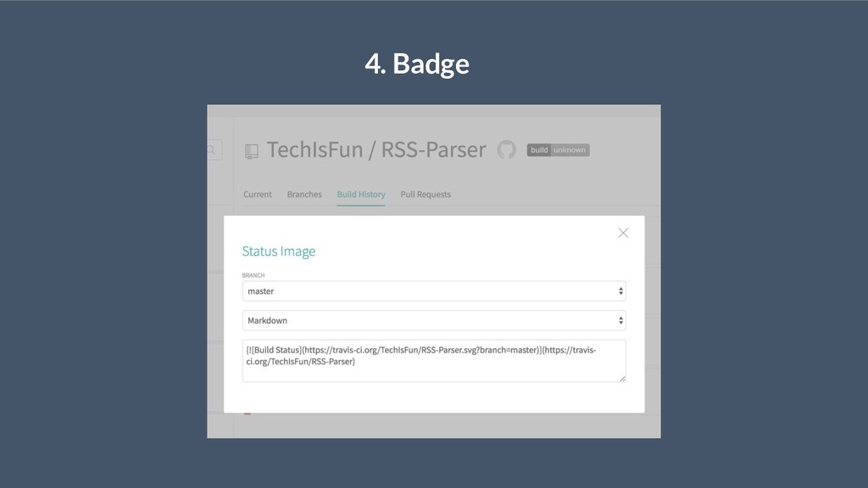
Task: Open the Pull Requests tab
Action: [426, 194]
